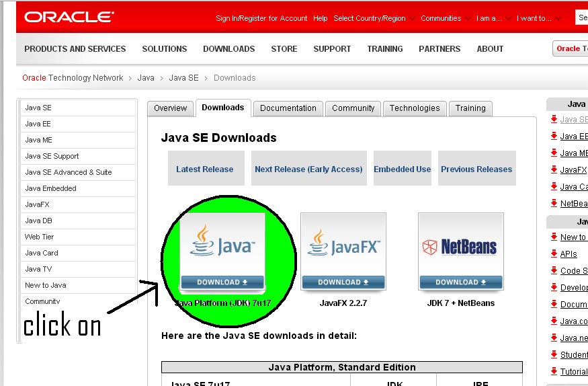Select Java TV in sidebar
This screenshot has height=386, width=588.
(78, 269)
